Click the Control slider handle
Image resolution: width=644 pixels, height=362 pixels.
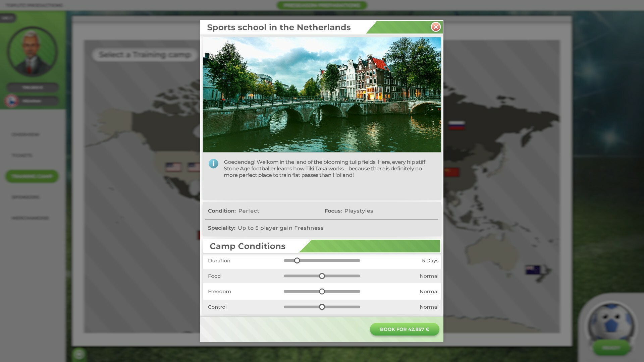[322, 307]
